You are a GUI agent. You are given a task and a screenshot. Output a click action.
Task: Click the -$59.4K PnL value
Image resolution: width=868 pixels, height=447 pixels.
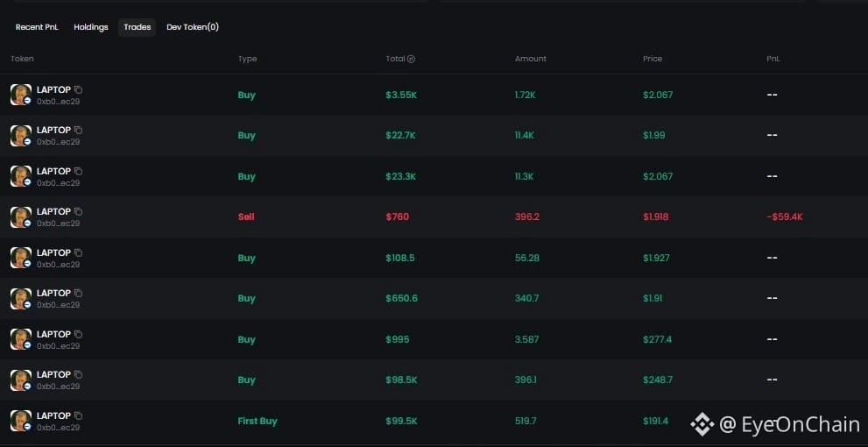[x=785, y=217]
